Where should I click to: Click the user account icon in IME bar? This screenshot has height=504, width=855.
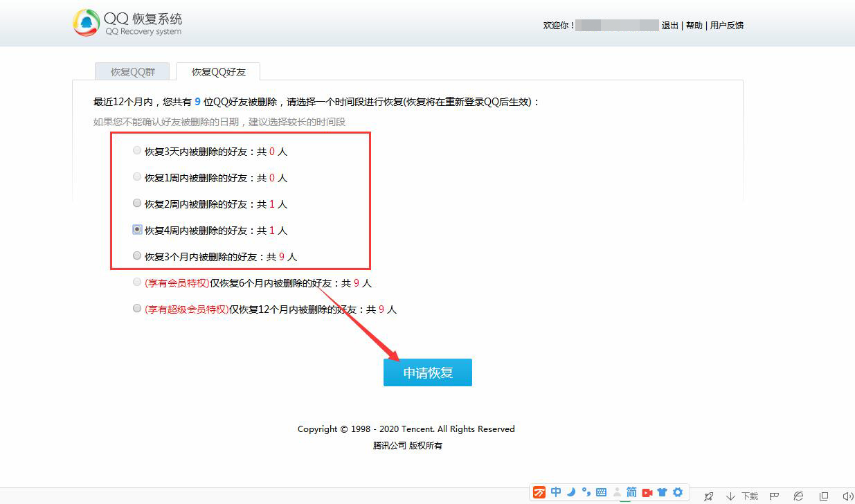pyautogui.click(x=617, y=492)
